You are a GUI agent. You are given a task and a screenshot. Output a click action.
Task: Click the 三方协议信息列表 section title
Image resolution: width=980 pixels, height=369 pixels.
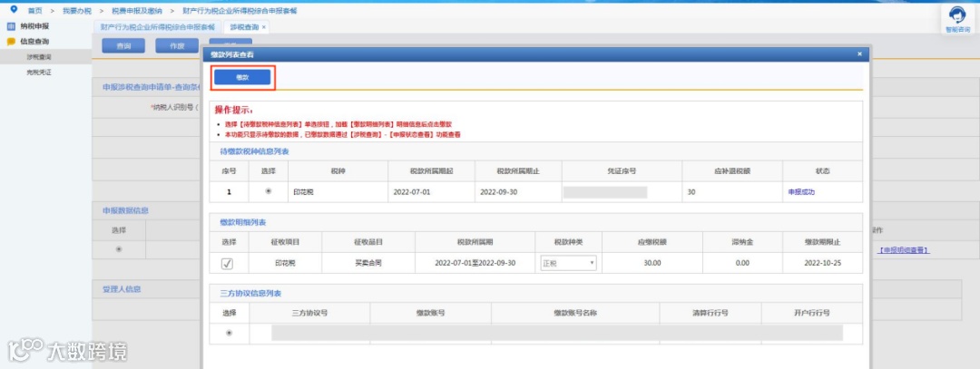pos(250,294)
